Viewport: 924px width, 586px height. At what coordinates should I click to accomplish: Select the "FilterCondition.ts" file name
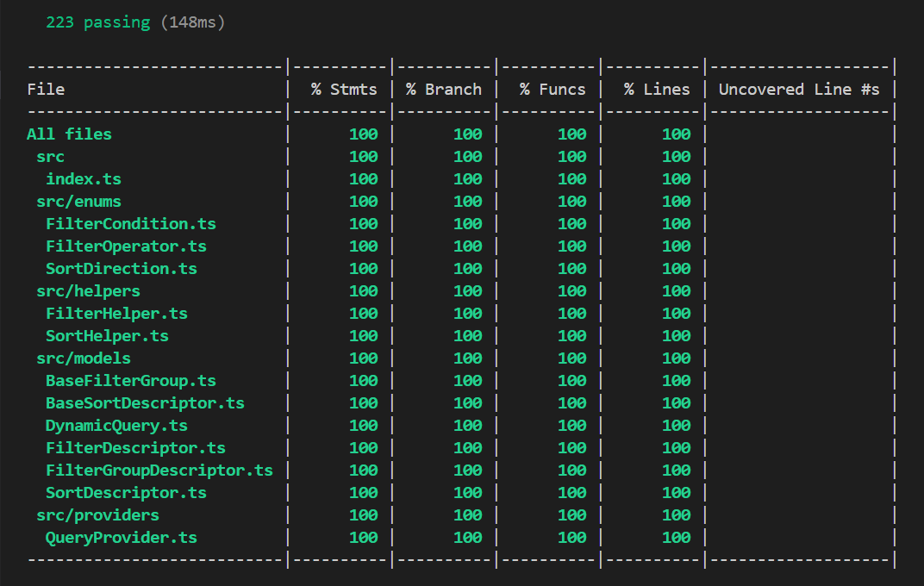131,224
